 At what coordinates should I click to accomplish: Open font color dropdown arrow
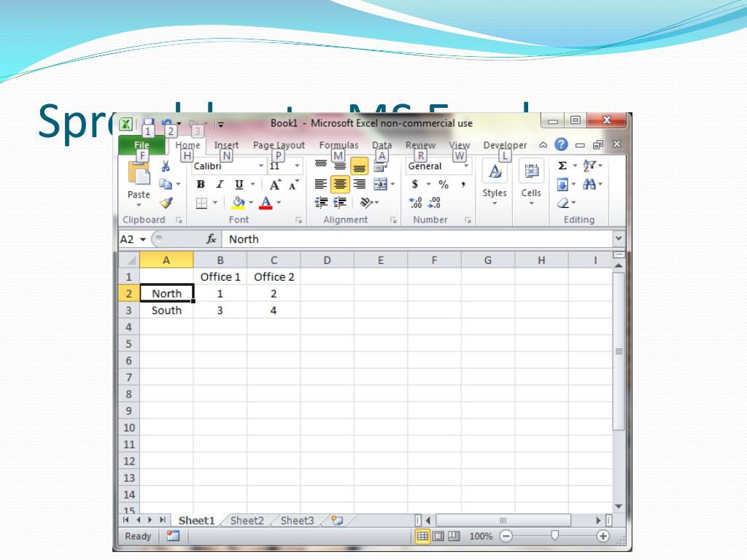point(279,203)
